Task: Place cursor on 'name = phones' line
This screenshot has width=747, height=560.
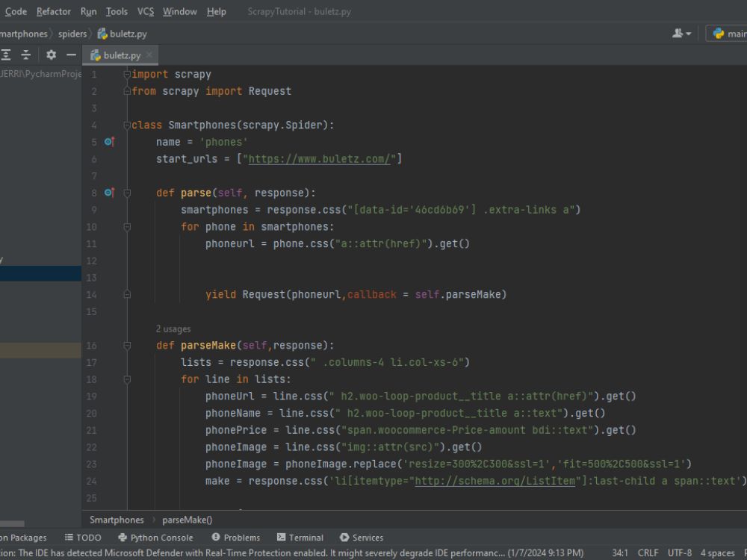Action: (x=202, y=142)
